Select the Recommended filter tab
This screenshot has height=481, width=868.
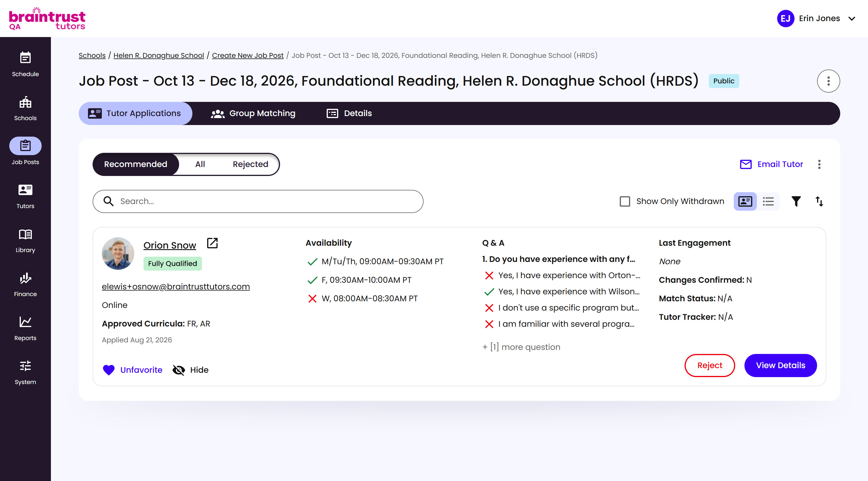click(x=135, y=164)
